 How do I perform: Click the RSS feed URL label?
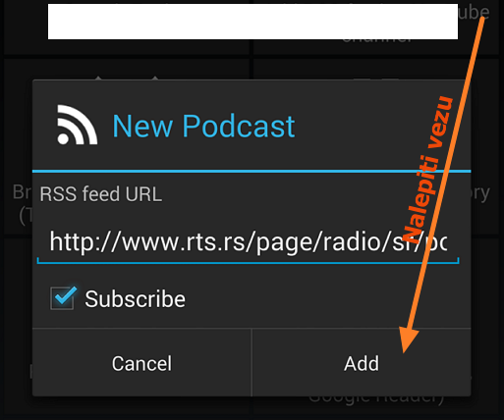[101, 194]
